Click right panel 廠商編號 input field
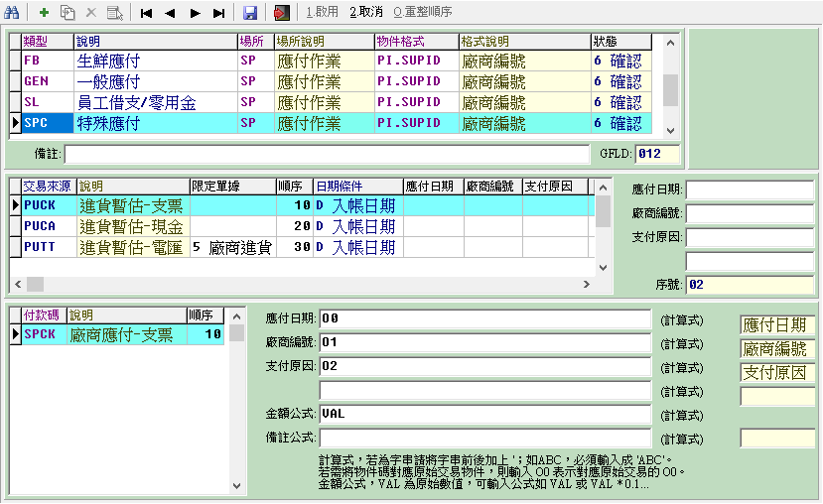This screenshot has width=823, height=504. click(750, 213)
